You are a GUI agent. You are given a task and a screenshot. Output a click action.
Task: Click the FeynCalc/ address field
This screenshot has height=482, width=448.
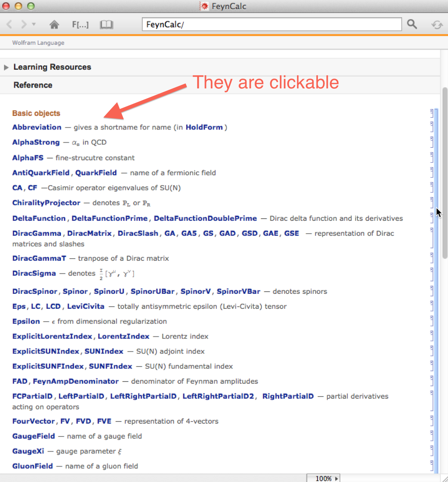[x=272, y=25]
